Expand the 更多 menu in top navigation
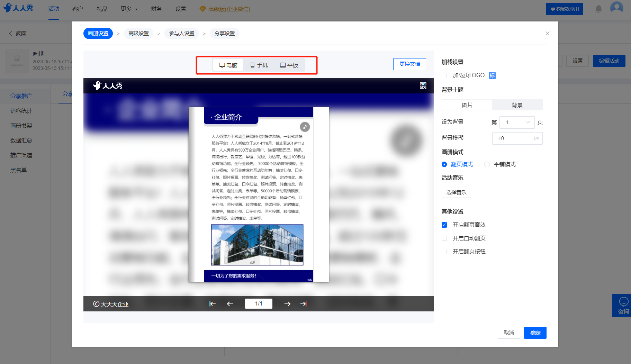This screenshot has width=631, height=364. [x=129, y=9]
